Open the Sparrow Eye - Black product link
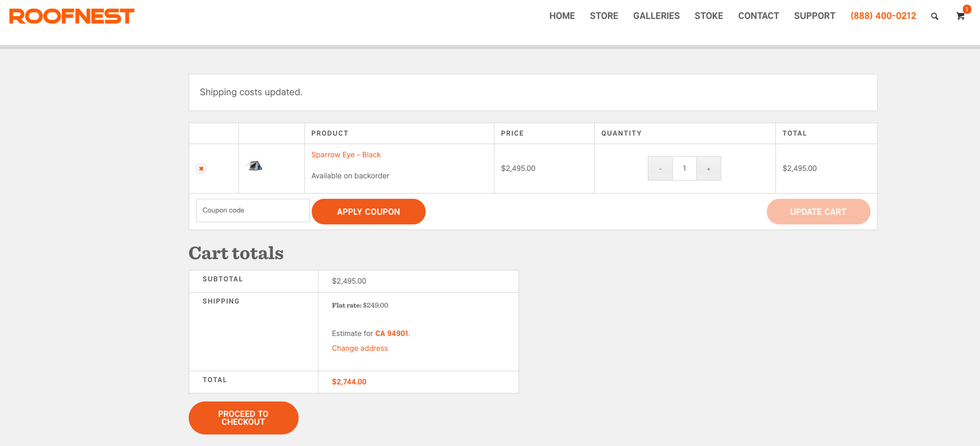This screenshot has width=980, height=446. pos(346,155)
